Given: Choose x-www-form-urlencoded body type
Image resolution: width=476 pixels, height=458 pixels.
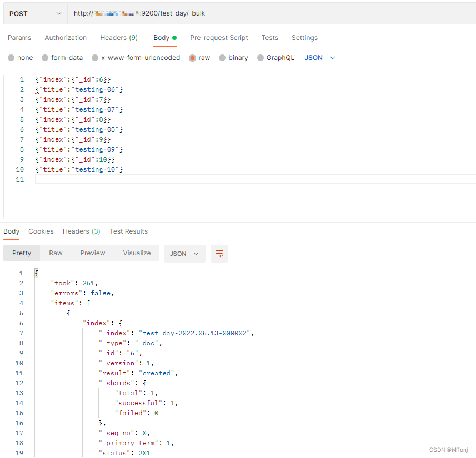Looking at the screenshot, I should (x=136, y=57).
